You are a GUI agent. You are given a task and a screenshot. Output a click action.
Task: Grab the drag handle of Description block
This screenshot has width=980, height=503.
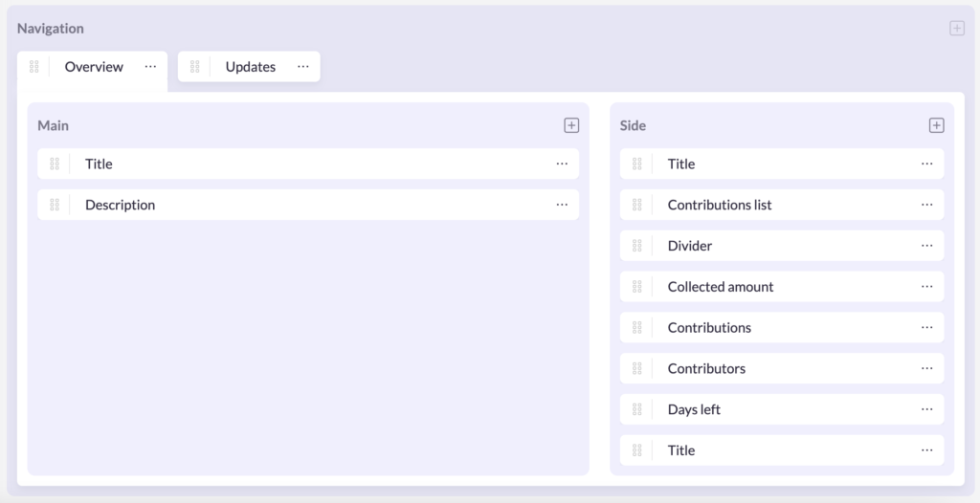pyautogui.click(x=55, y=205)
